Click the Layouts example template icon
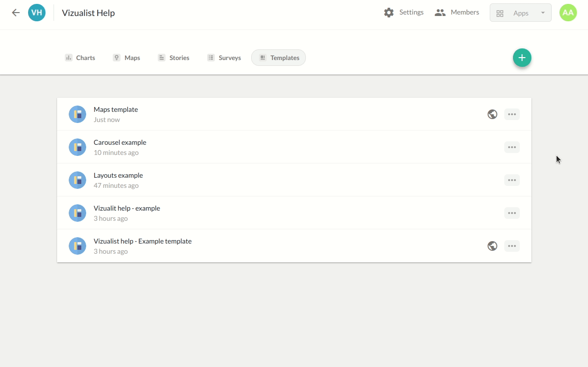The height and width of the screenshot is (367, 588). (x=77, y=180)
